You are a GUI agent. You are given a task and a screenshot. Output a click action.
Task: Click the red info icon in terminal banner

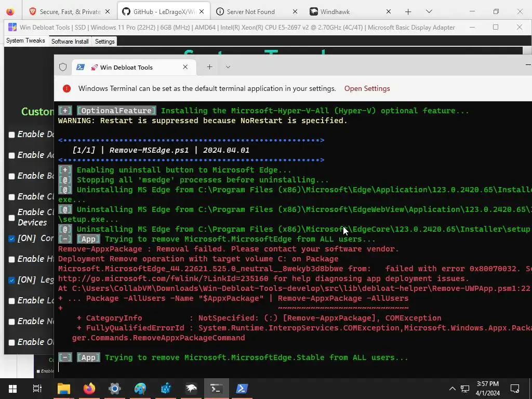pyautogui.click(x=67, y=88)
